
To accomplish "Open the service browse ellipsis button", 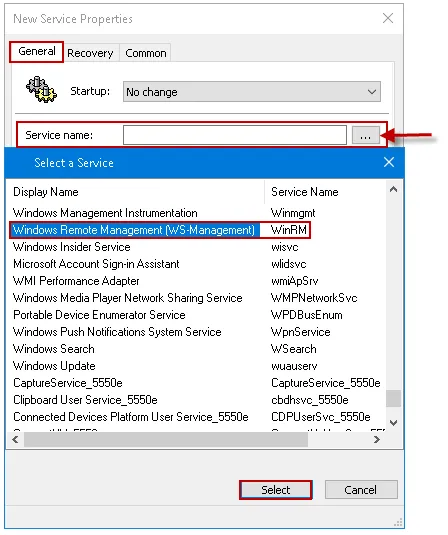I will [x=365, y=135].
